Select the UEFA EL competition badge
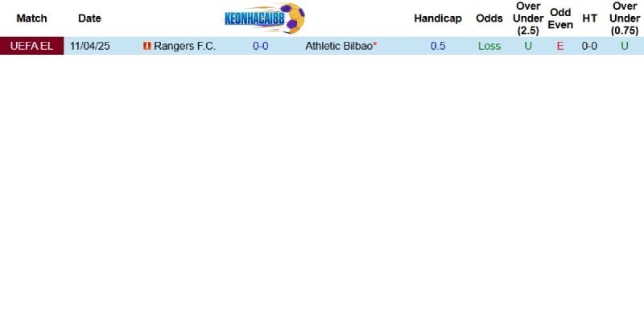 31,46
